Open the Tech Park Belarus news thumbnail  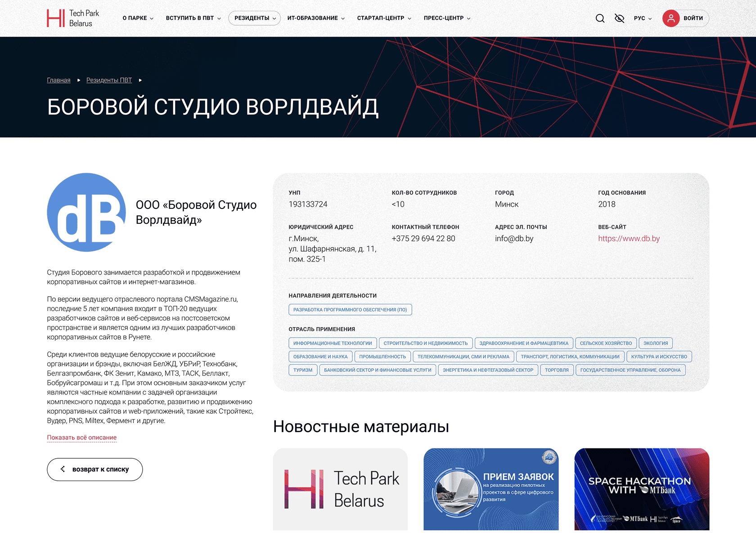click(x=340, y=489)
